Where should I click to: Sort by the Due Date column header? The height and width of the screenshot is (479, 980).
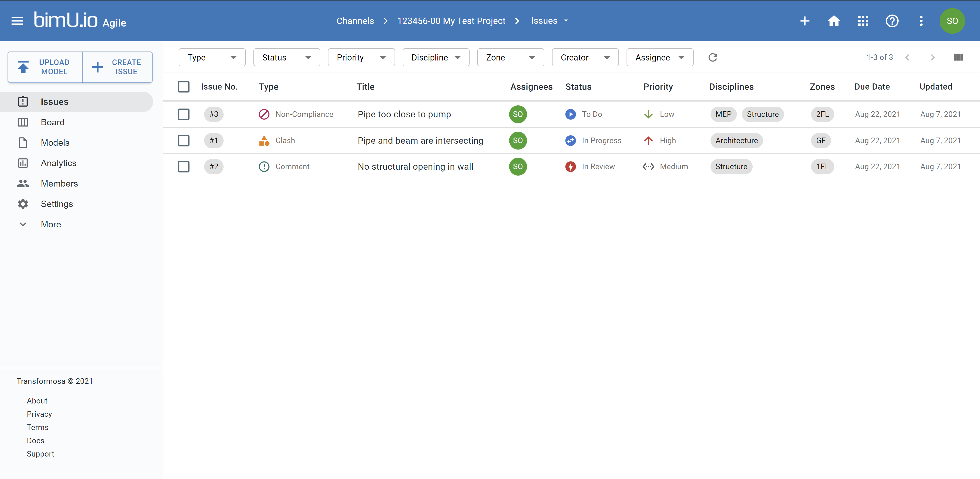pyautogui.click(x=872, y=87)
